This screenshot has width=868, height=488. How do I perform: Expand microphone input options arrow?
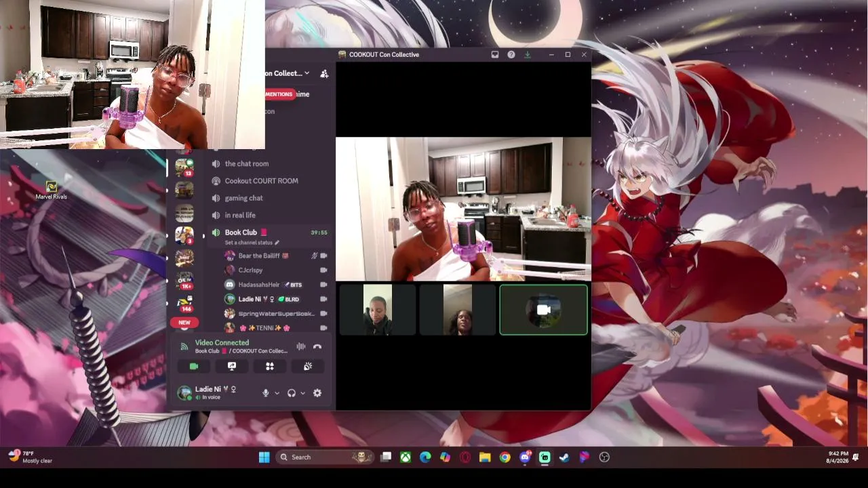(x=277, y=393)
